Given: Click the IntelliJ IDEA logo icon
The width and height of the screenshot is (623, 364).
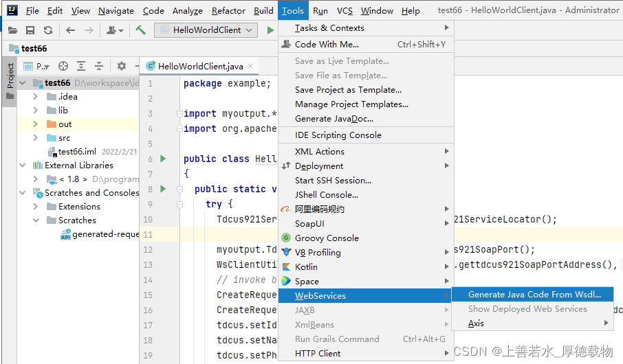Looking at the screenshot, I should 12,10.
